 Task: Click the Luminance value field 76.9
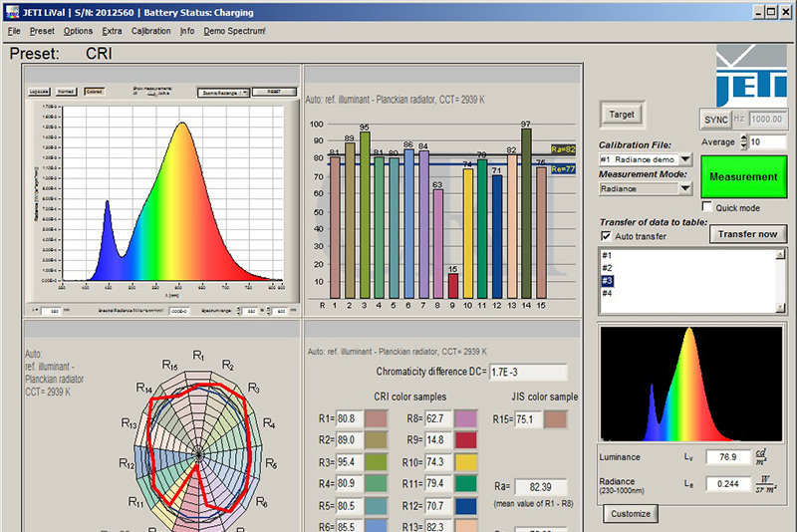(728, 457)
